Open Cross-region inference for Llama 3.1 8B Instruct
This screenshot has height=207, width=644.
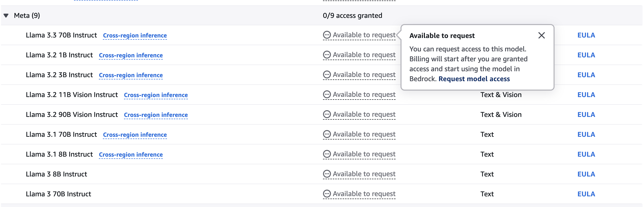[131, 155]
